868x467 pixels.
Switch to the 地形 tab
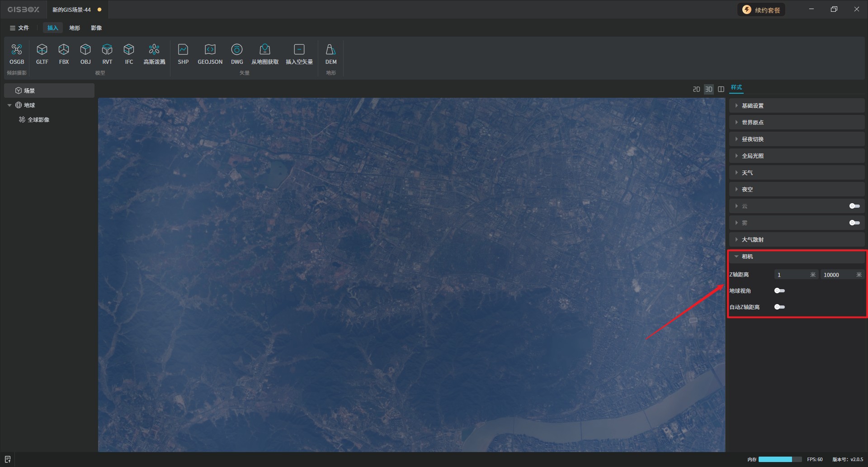point(75,28)
